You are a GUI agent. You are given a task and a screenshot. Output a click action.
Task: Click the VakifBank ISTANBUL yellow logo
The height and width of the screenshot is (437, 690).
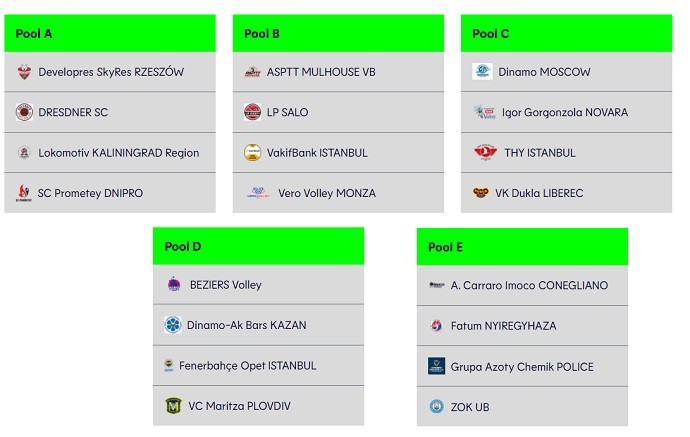(253, 153)
